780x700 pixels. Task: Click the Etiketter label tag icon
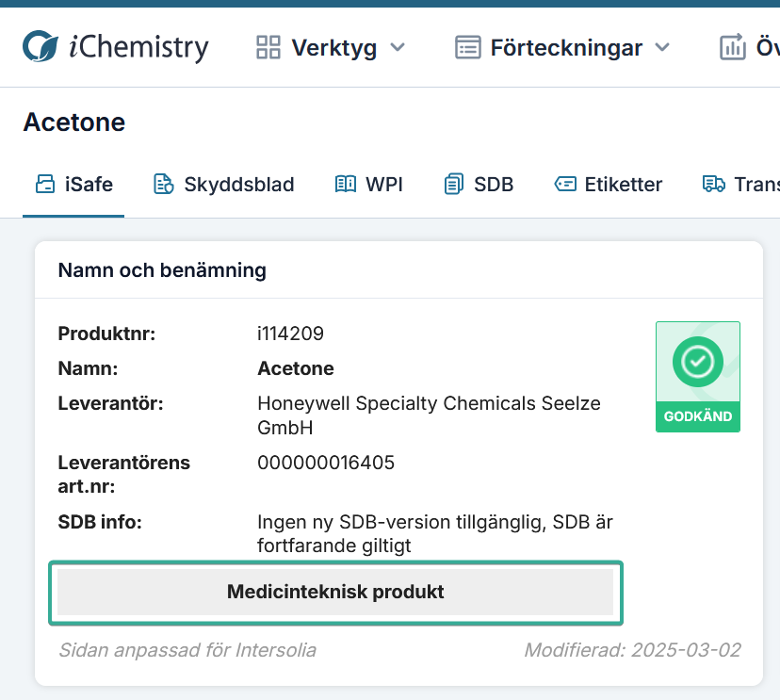[x=565, y=184]
